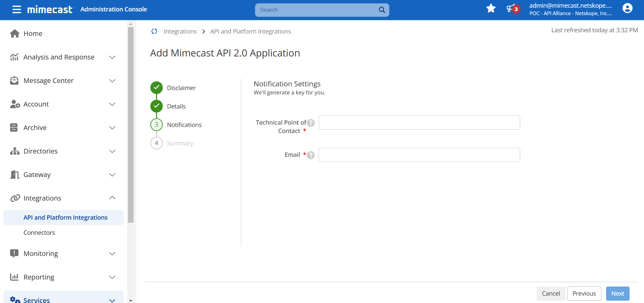
Task: Click the search magnifier icon
Action: 382,10
